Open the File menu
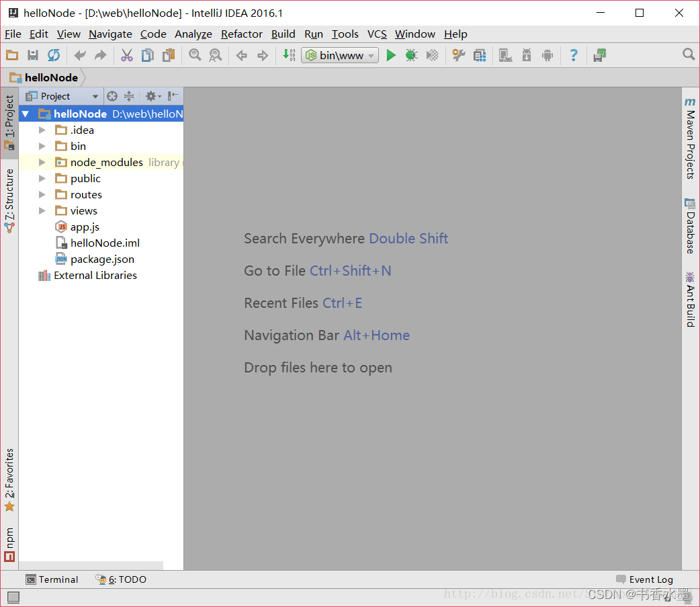 [13, 34]
